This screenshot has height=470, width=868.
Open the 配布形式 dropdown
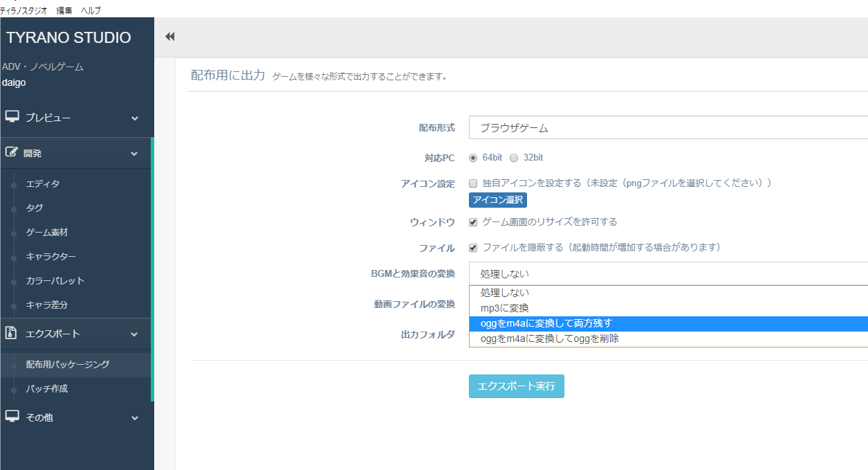click(668, 128)
